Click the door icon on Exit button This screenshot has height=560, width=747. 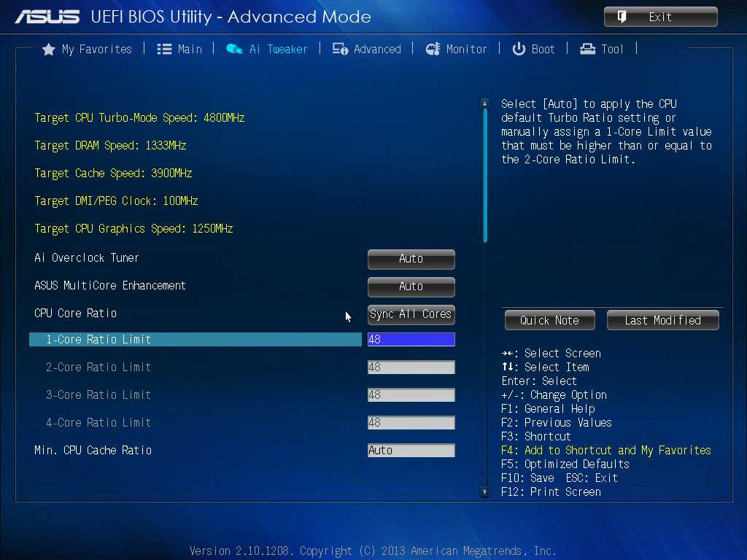[622, 17]
